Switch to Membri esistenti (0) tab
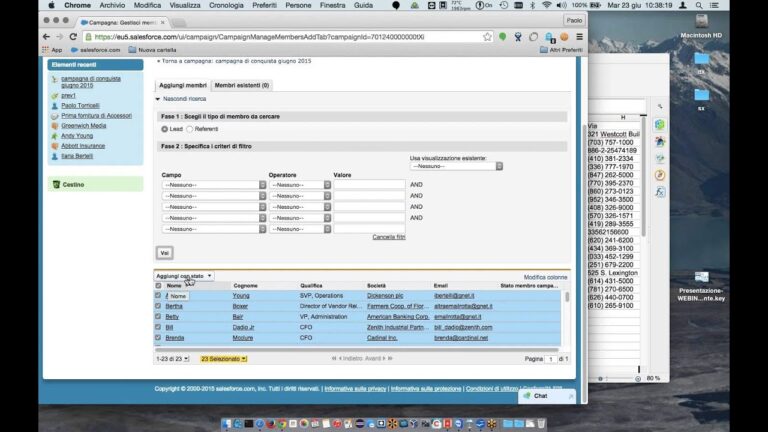The height and width of the screenshot is (432, 768). pyautogui.click(x=242, y=85)
